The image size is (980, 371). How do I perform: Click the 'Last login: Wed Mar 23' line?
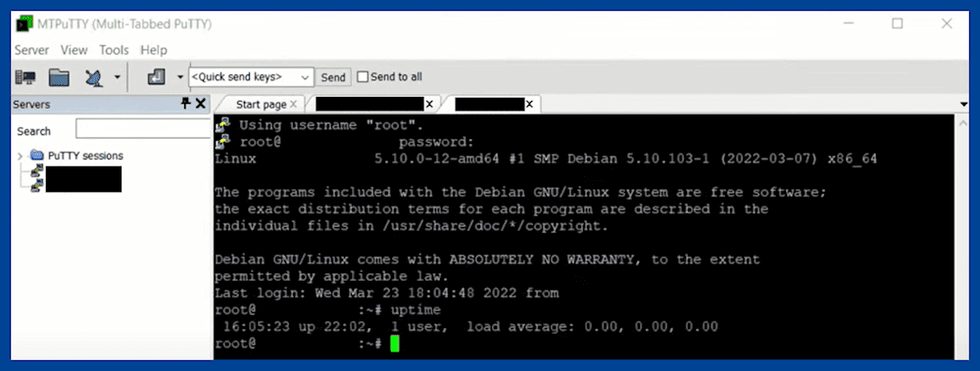click(x=386, y=293)
